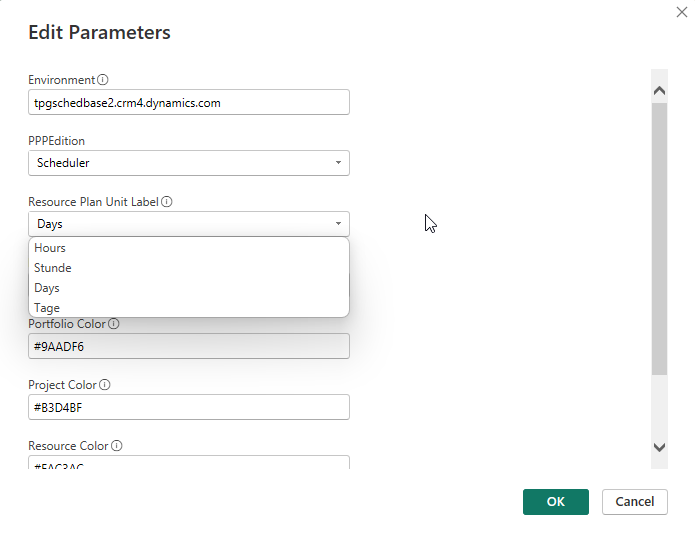Viewport: 695px width, 539px height.
Task: Pick Days in the dropdown list
Action: pyautogui.click(x=47, y=288)
